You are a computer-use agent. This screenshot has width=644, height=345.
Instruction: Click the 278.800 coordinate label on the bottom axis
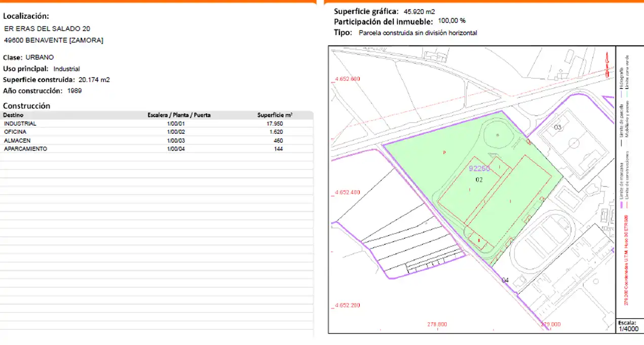pyautogui.click(x=437, y=324)
